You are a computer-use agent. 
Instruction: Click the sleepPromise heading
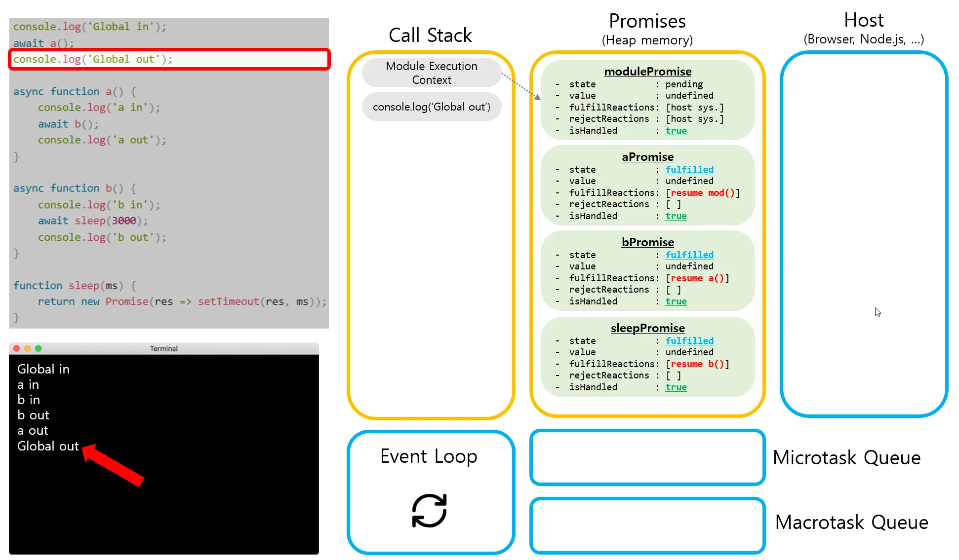tap(647, 328)
